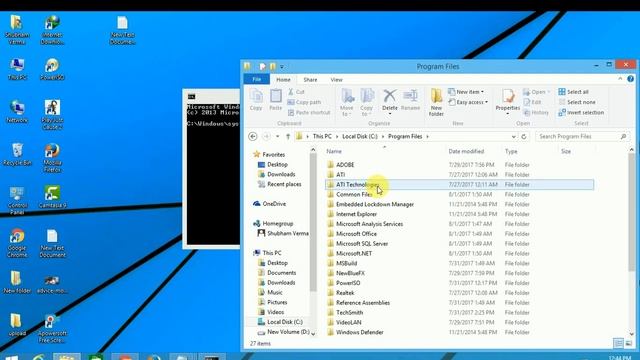Open the Quick Access Toolbar customize dropdown

click(x=282, y=67)
